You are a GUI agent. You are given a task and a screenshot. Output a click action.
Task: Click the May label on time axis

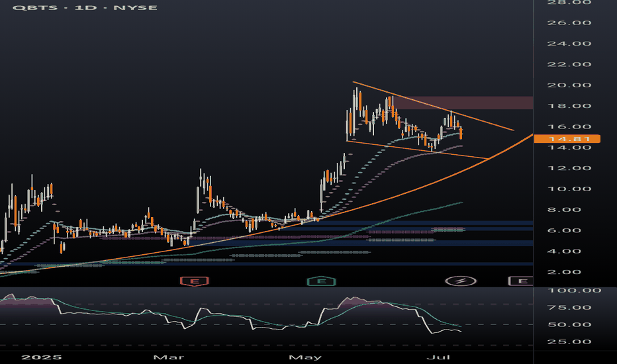(305, 357)
